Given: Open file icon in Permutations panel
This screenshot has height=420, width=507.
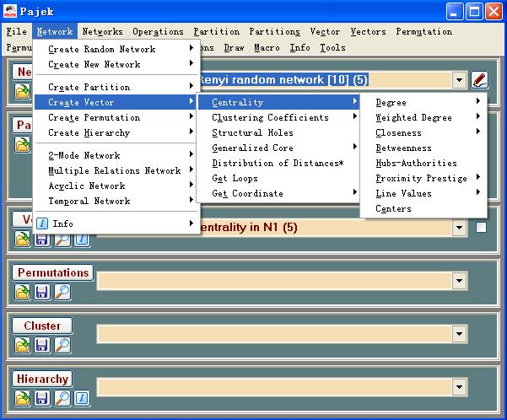Looking at the screenshot, I should click(23, 292).
